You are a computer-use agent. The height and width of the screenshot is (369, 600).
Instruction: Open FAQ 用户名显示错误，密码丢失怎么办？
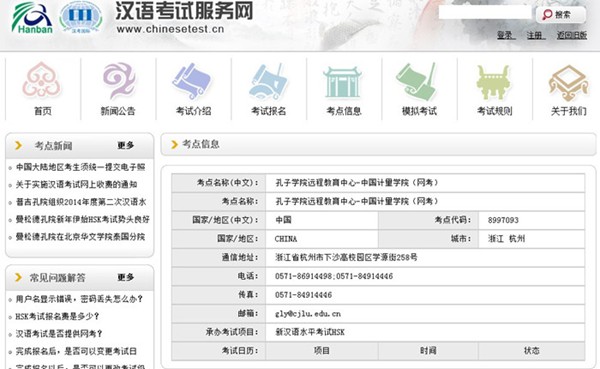tap(79, 299)
